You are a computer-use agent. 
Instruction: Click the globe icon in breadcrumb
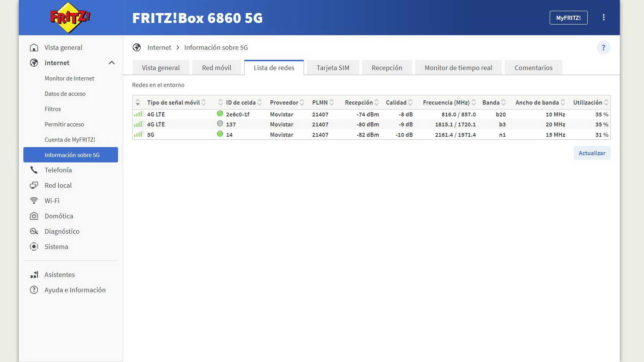[x=137, y=48]
